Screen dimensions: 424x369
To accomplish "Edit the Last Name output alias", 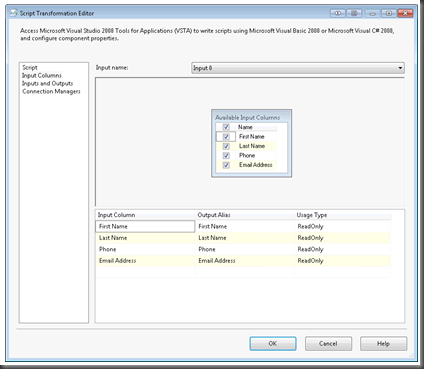I will [245, 238].
